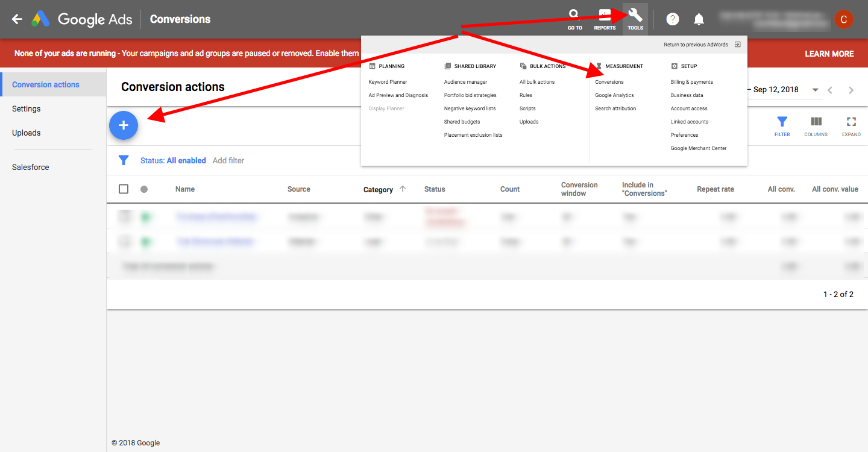Click Add filter next to status

click(228, 160)
